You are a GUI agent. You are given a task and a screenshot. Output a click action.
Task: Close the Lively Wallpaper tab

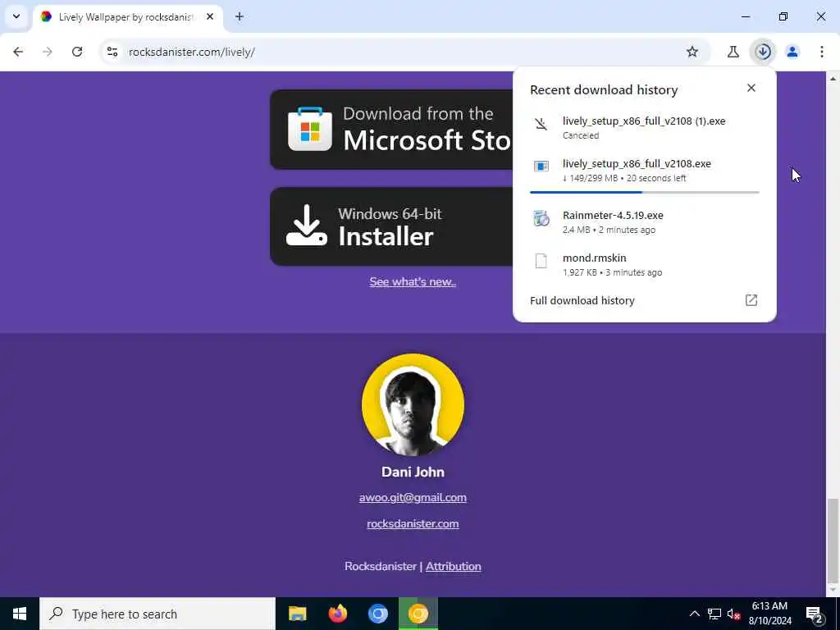click(210, 16)
